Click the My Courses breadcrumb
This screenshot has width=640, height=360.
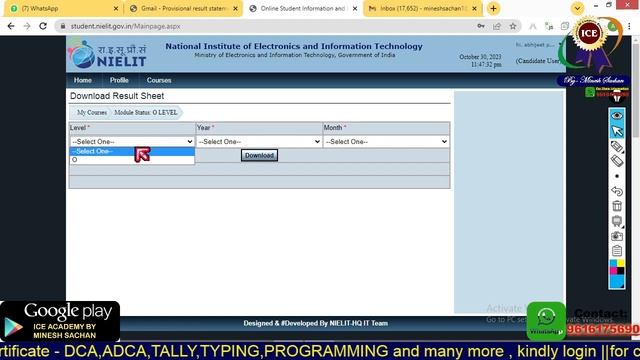[x=92, y=112]
